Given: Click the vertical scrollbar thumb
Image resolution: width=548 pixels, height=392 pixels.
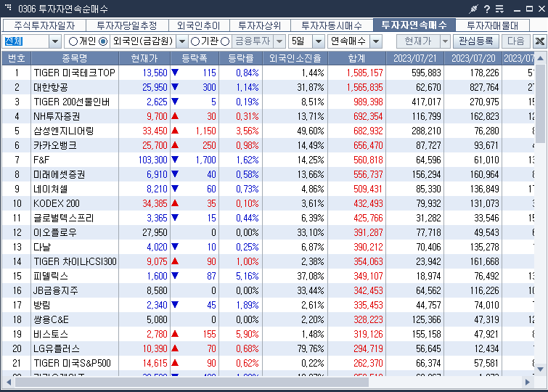Looking at the screenshot, I should pos(540,104).
